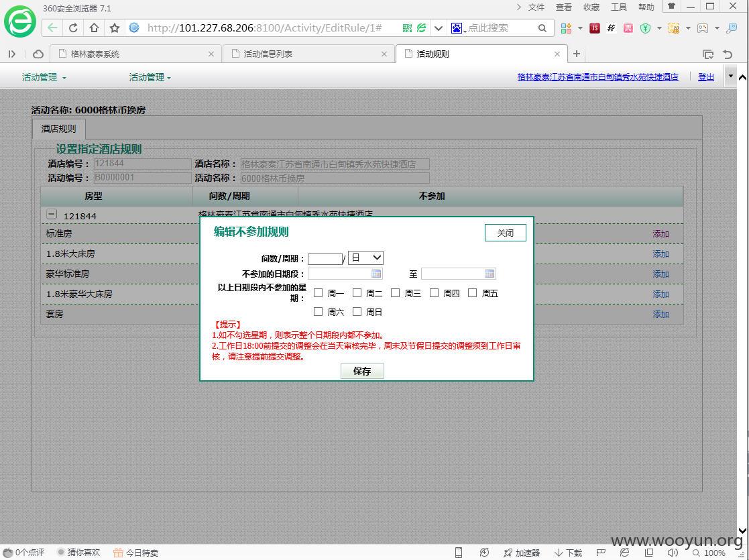
Task: Open the 文件 menu
Action: coord(536,7)
